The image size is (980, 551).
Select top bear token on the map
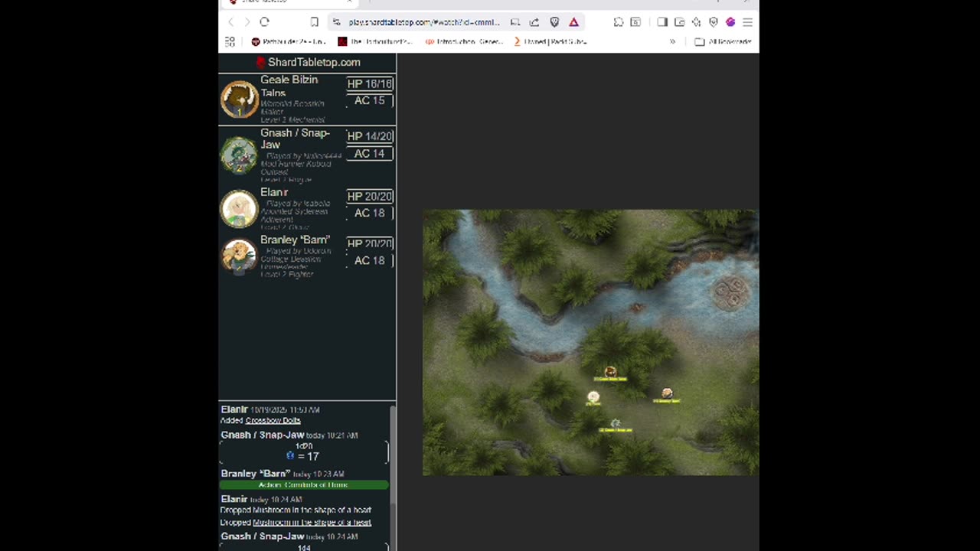[610, 372]
